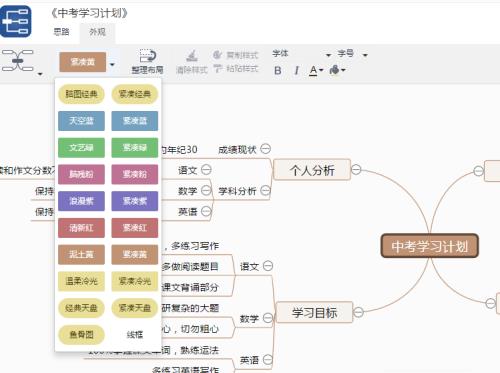Click the 课文背诵部分 node text
Image resolution: width=500 pixels, height=373 pixels.
click(190, 287)
